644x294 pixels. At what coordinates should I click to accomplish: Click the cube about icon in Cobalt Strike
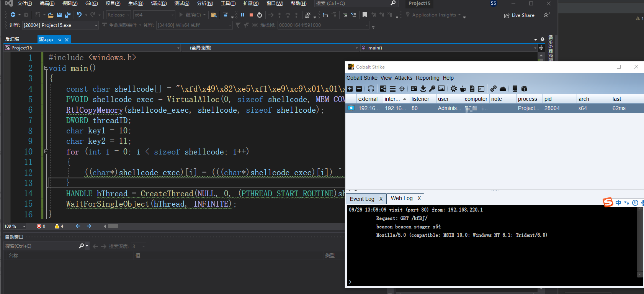click(x=525, y=89)
